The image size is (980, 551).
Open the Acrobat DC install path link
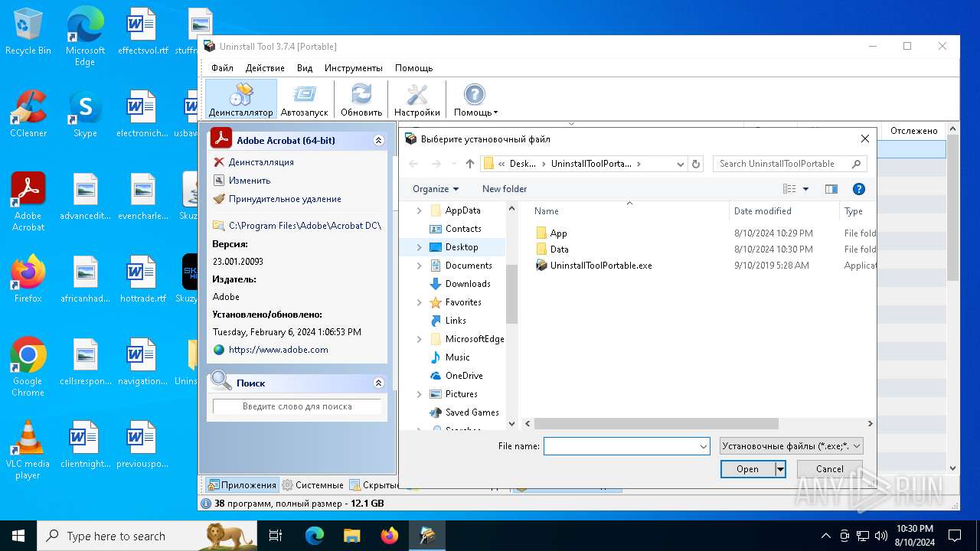305,226
